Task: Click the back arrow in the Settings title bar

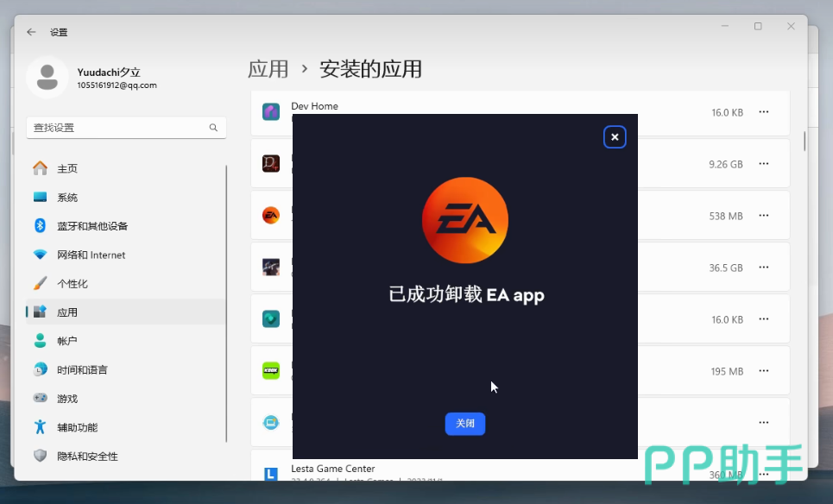Action: [x=31, y=32]
